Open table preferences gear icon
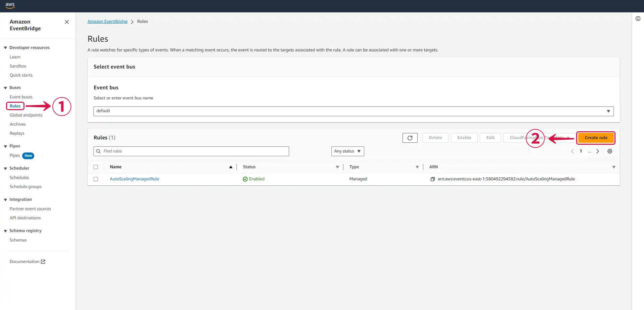The image size is (644, 310). coord(610,151)
